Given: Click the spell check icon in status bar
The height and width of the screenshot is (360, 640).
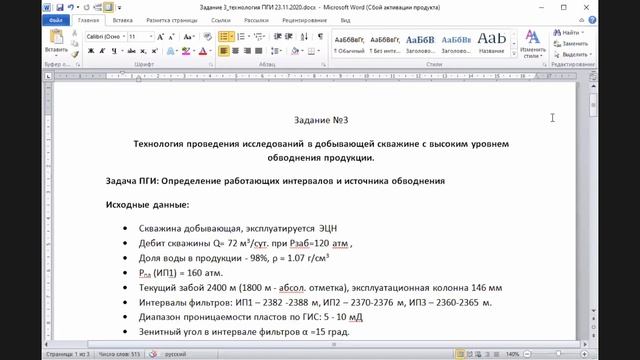Looking at the screenshot, I should 153,354.
